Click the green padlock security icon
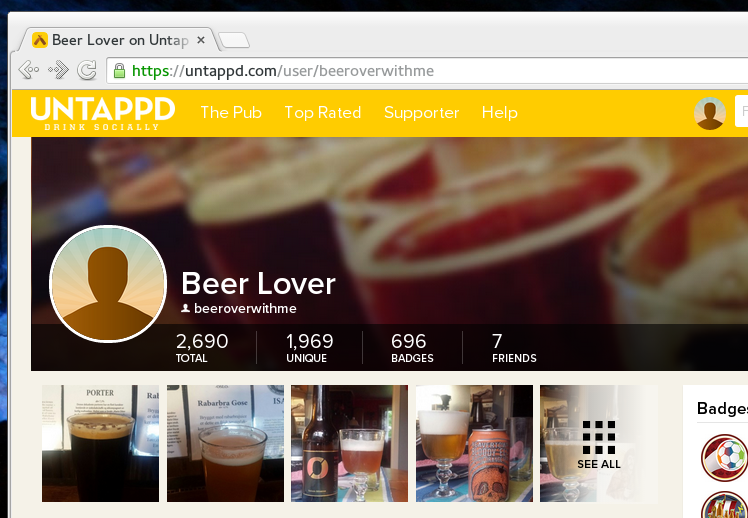The height and width of the screenshot is (518, 748). (x=119, y=71)
